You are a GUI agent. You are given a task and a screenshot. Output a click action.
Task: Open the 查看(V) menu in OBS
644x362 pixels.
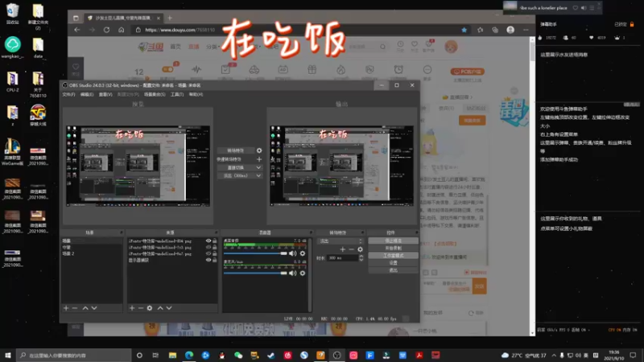pos(105,94)
